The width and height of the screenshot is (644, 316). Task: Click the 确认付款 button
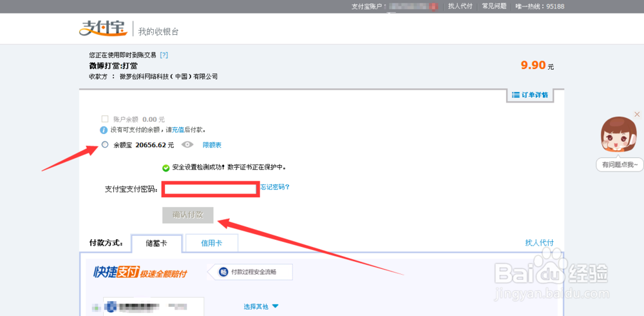point(187,215)
